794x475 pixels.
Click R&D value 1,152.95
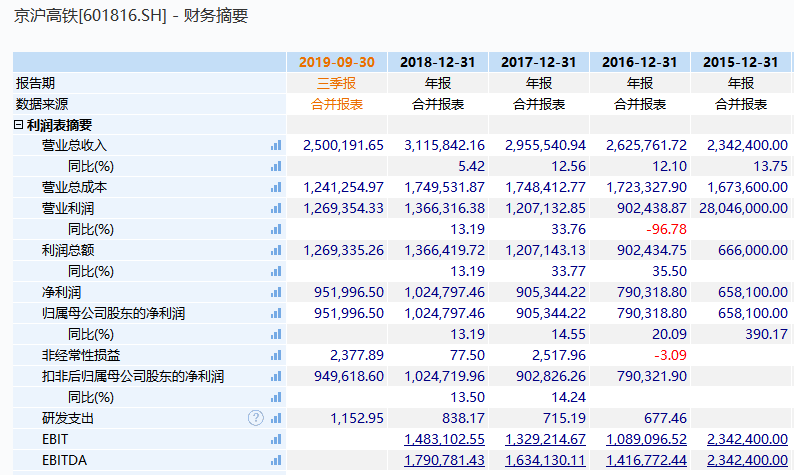(x=357, y=419)
